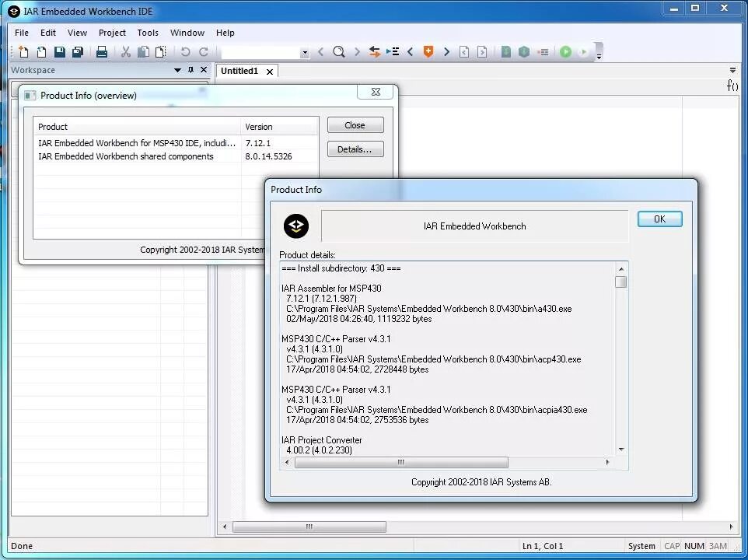
Task: Pin the Workspace panel
Action: [190, 70]
